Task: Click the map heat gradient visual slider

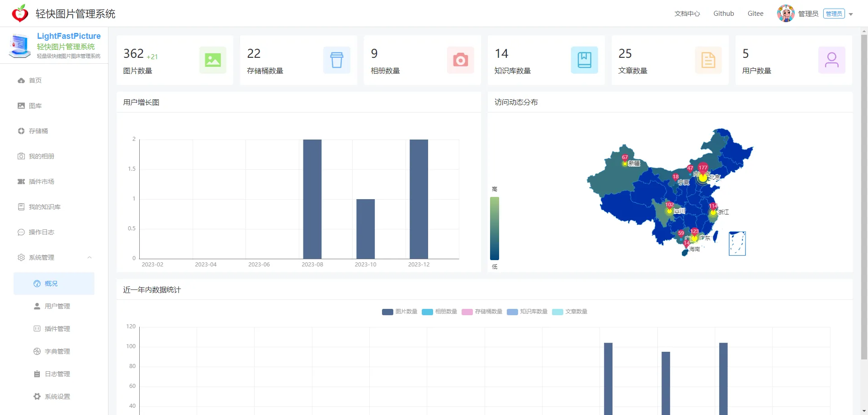Action: (x=495, y=228)
